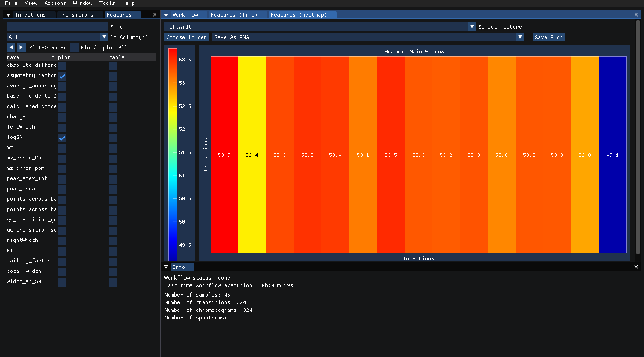Click 'Workflow status: done' text
This screenshot has height=357, width=644.
pos(197,278)
